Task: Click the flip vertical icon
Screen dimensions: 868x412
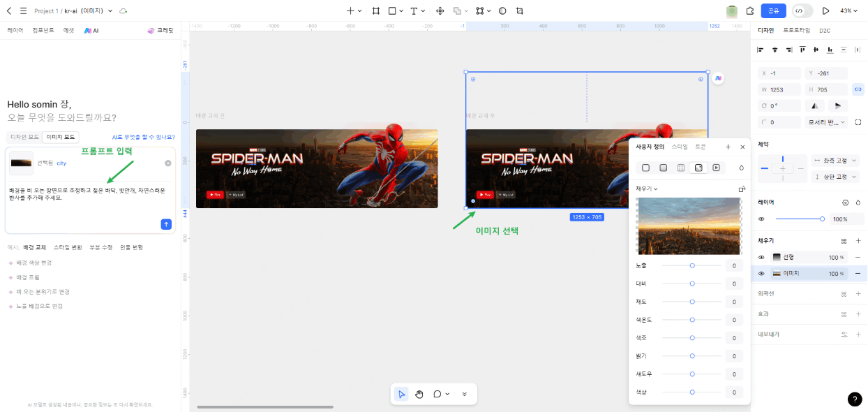Action: click(x=838, y=105)
